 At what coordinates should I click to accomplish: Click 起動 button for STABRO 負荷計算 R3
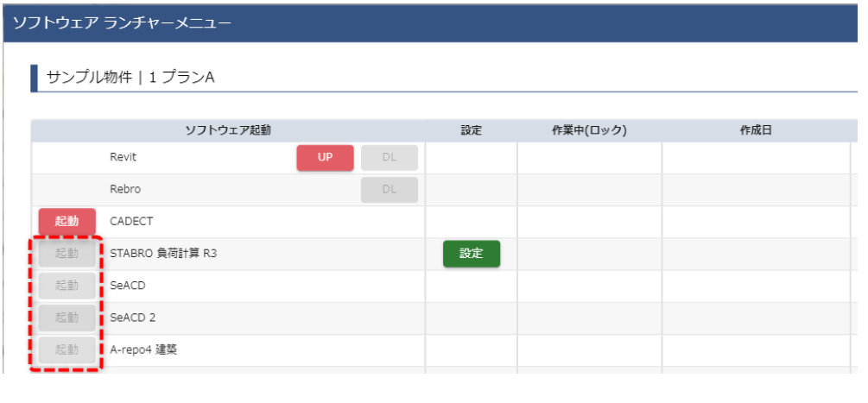click(67, 254)
